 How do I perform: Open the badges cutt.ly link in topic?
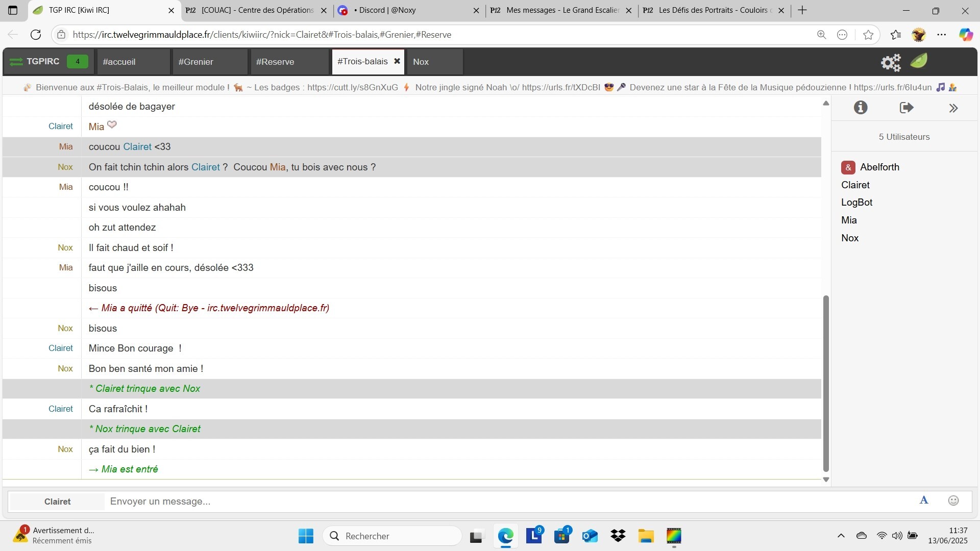(x=352, y=87)
